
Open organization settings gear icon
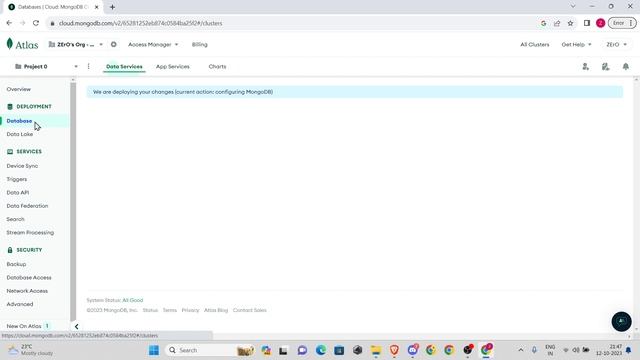click(x=113, y=44)
